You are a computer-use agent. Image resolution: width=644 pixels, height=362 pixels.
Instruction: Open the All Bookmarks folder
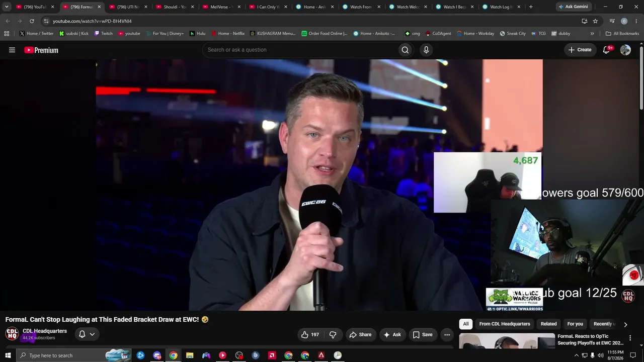(x=622, y=34)
